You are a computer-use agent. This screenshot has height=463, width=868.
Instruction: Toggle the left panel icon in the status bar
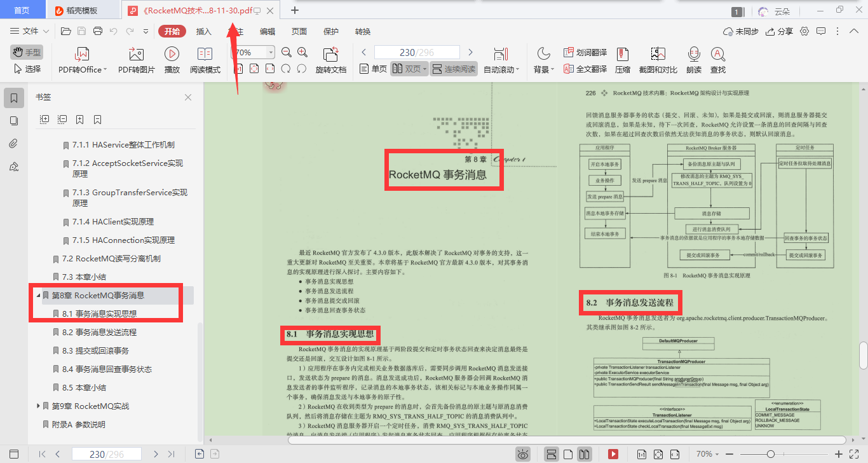pos(14,454)
